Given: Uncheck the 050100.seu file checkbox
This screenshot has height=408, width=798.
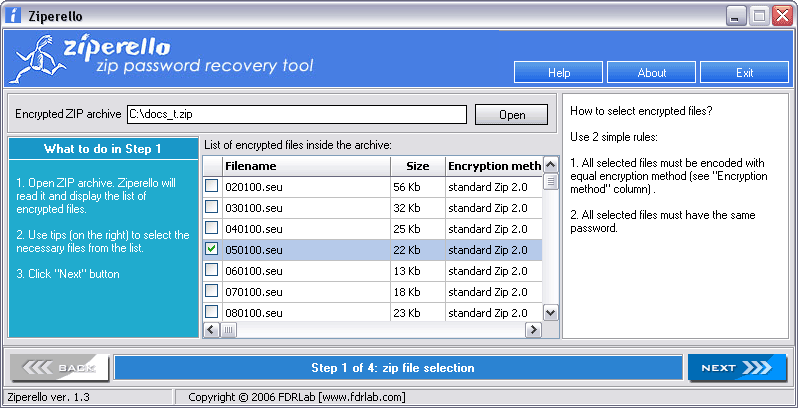Looking at the screenshot, I should (211, 249).
